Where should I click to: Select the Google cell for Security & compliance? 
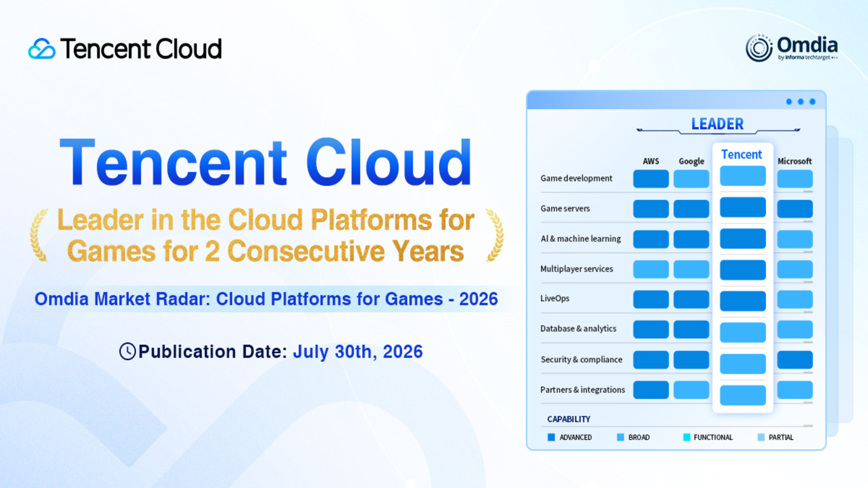pos(691,360)
